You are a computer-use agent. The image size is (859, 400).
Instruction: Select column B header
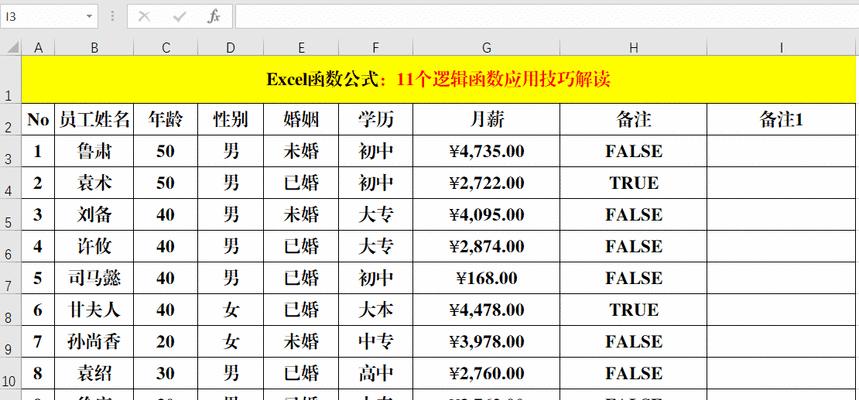94,48
